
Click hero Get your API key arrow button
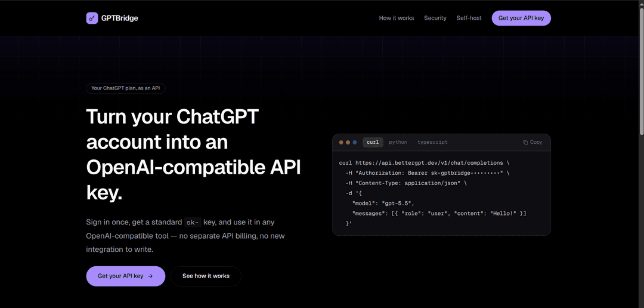pyautogui.click(x=126, y=276)
